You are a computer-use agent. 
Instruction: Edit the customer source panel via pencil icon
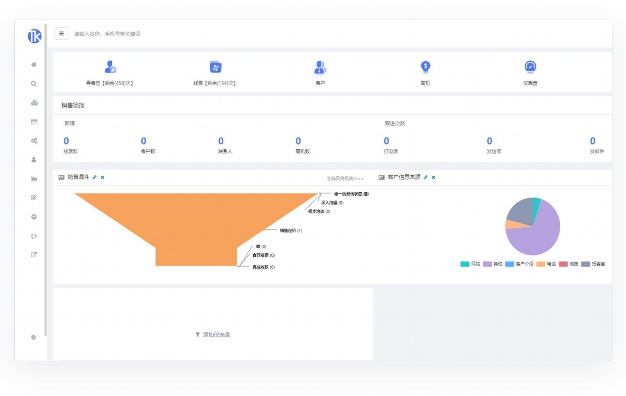pos(426,177)
